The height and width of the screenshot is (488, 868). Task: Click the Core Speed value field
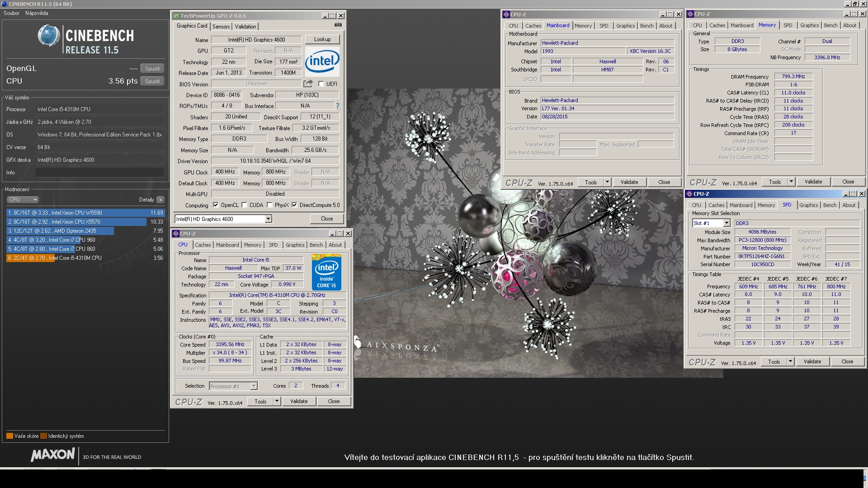pyautogui.click(x=230, y=344)
